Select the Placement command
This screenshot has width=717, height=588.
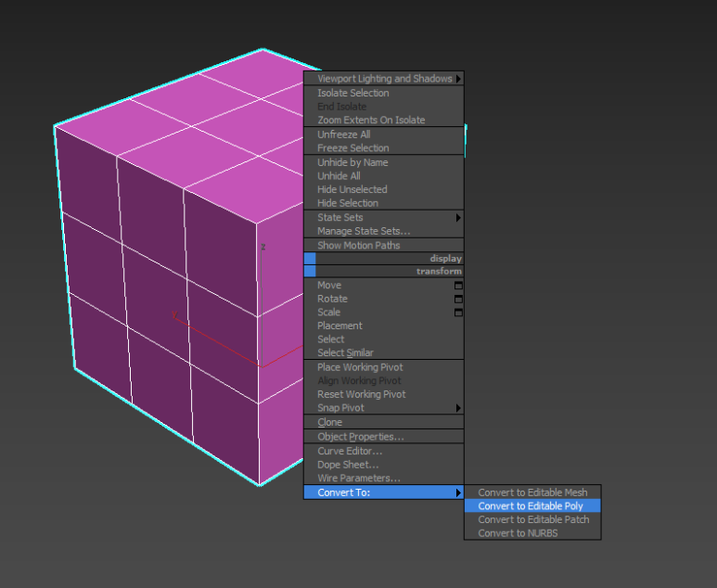coord(384,326)
